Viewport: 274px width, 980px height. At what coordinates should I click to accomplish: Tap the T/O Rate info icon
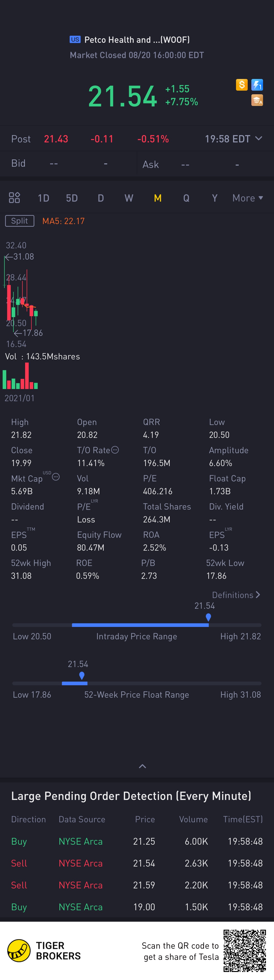click(x=115, y=450)
